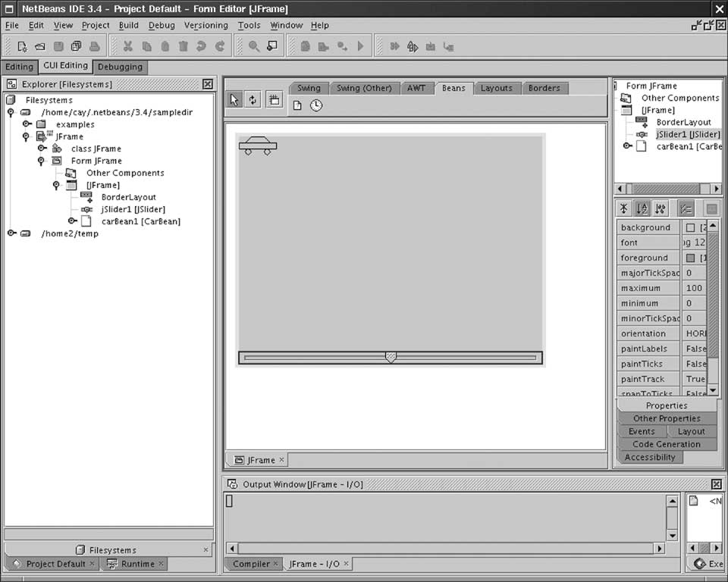Open the Build menu

pyautogui.click(x=129, y=25)
